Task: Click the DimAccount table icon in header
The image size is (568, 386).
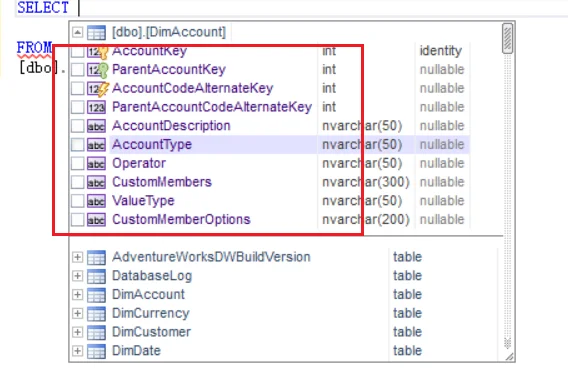Action: 96,32
